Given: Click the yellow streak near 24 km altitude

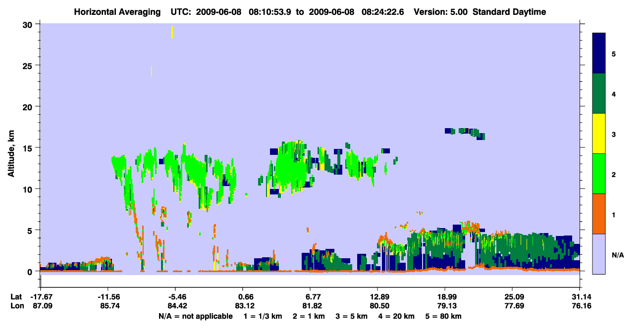Looking at the screenshot, I should [152, 71].
